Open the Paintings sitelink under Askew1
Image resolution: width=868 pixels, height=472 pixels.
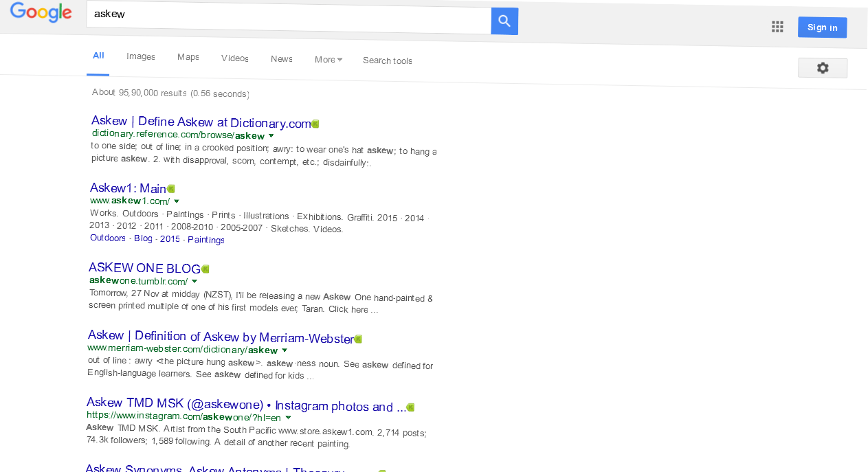(x=206, y=240)
